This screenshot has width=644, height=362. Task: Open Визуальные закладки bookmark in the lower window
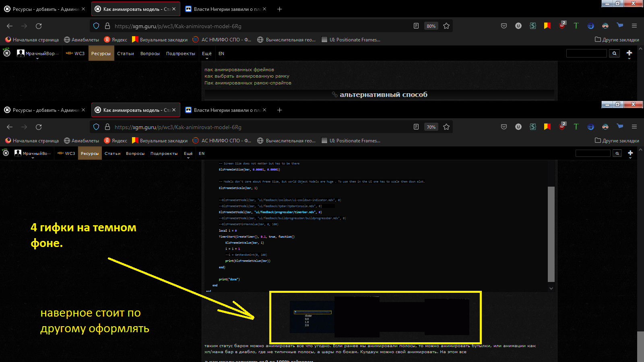(160, 141)
